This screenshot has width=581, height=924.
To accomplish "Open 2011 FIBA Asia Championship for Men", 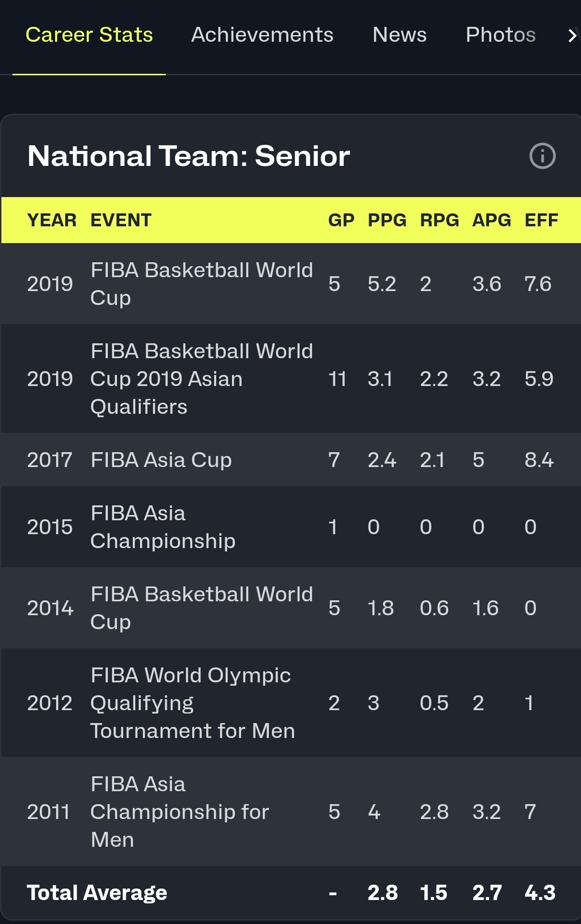I will click(179, 812).
